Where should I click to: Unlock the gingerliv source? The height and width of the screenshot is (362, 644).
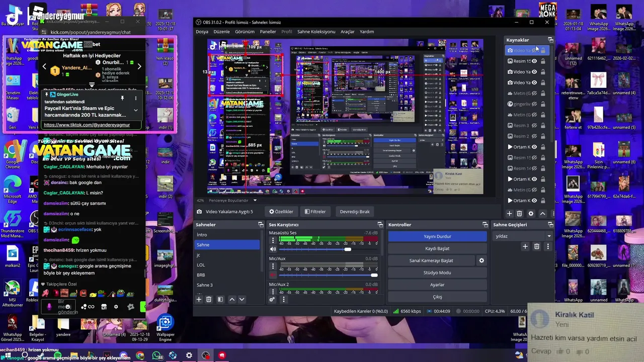tap(543, 104)
